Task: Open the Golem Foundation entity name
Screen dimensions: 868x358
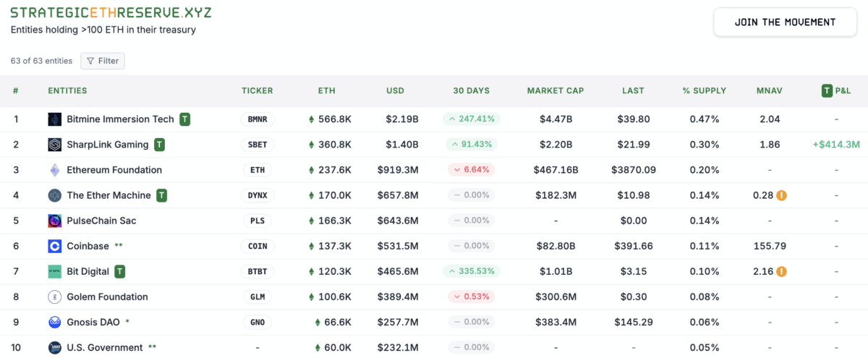Action: tap(107, 297)
